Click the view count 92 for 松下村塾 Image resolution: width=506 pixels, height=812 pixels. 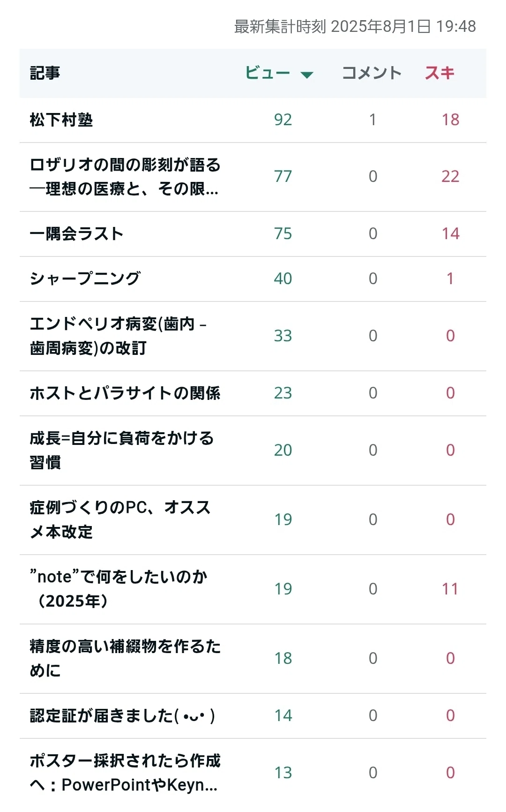pos(283,120)
